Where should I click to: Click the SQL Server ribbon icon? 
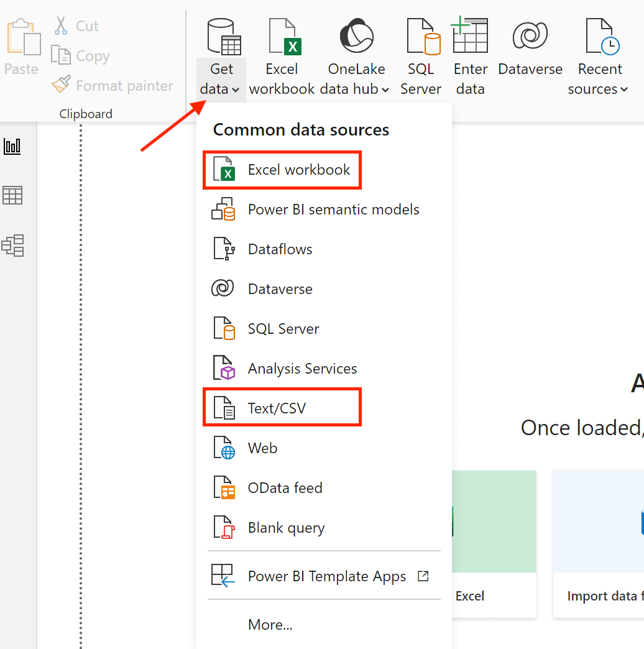coord(423,37)
